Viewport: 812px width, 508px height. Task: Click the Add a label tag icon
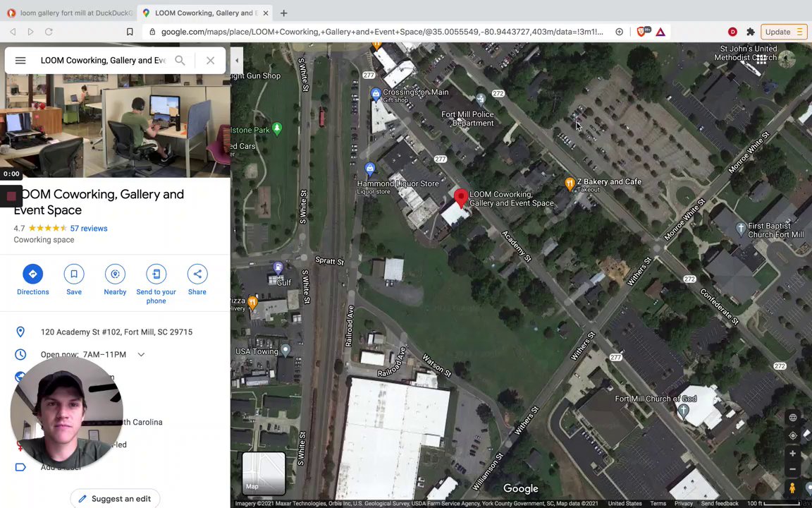(20, 467)
